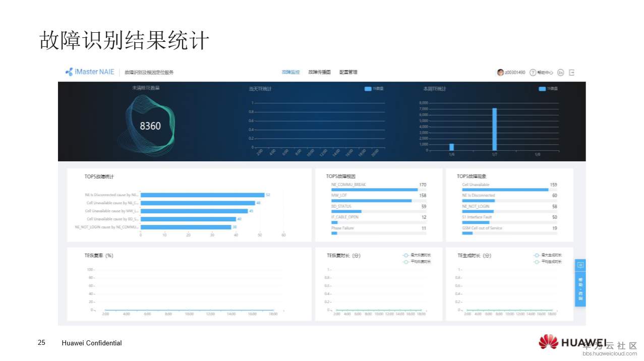Open the user avatar for z00301490
Viewport: 644px width, 361px height.
[x=500, y=73]
